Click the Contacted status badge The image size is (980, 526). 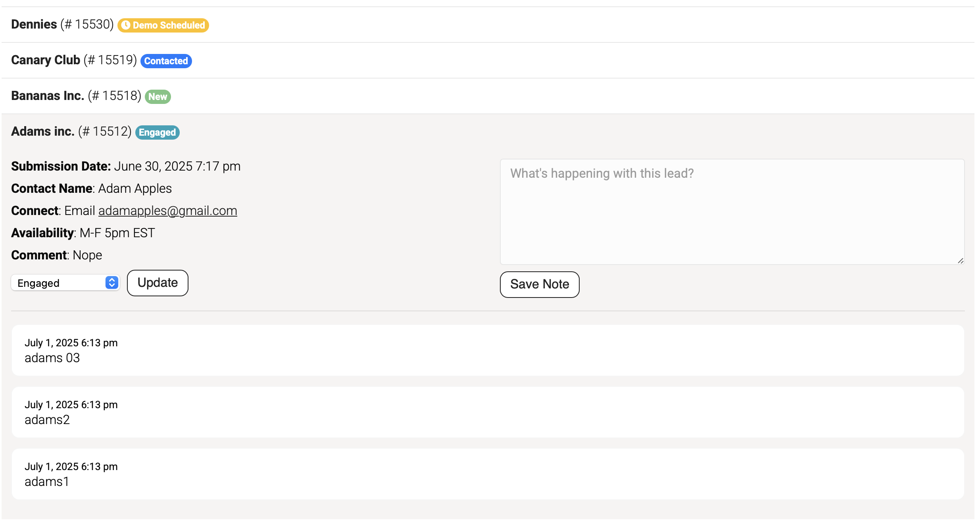pyautogui.click(x=166, y=61)
